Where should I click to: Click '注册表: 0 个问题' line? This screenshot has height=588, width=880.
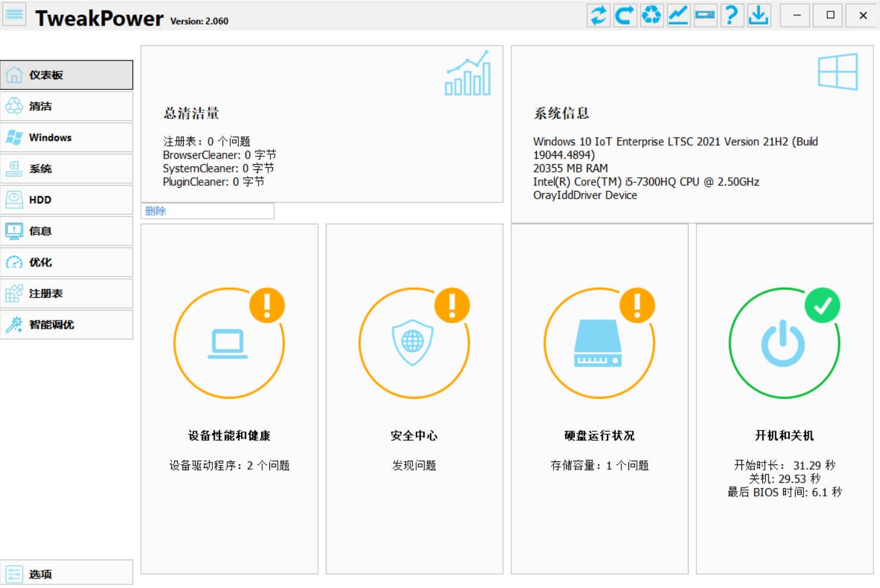(x=207, y=142)
